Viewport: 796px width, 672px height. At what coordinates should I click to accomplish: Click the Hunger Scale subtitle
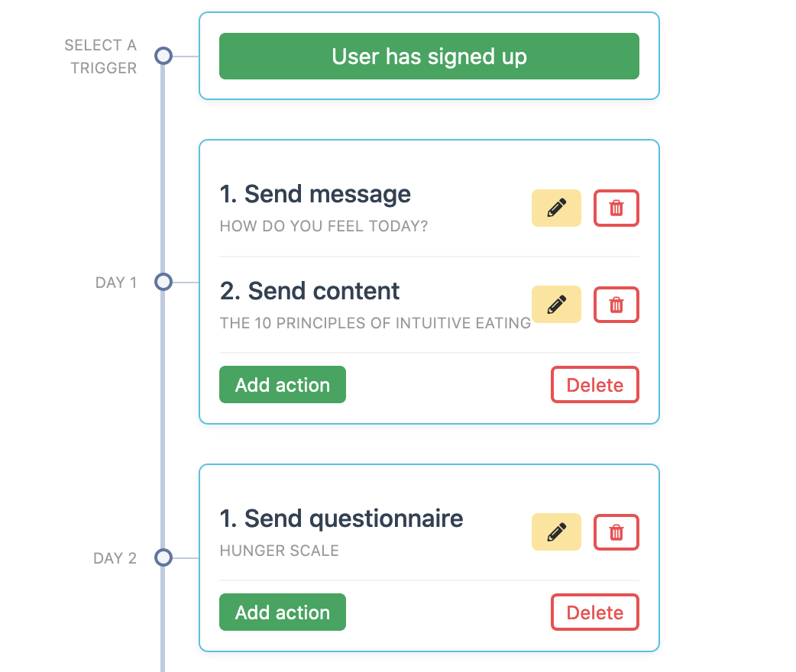(279, 551)
